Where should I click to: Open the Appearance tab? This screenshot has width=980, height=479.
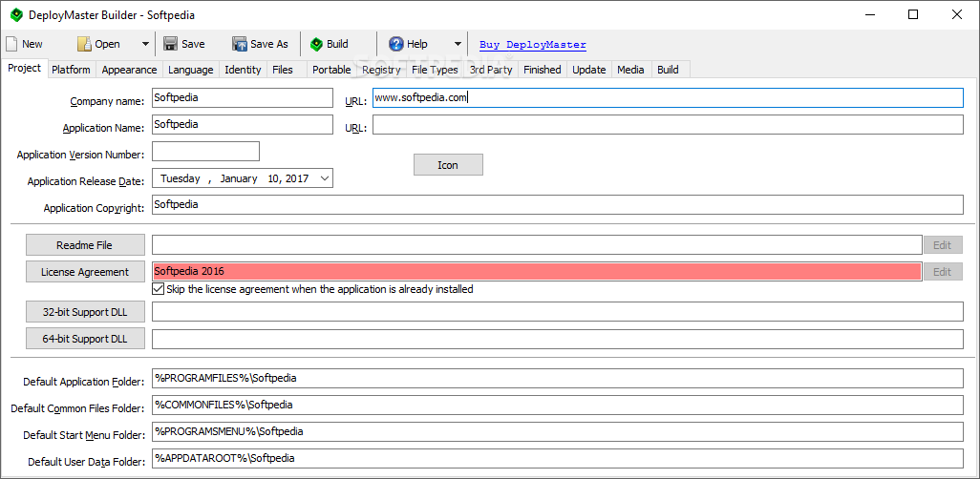tap(129, 70)
